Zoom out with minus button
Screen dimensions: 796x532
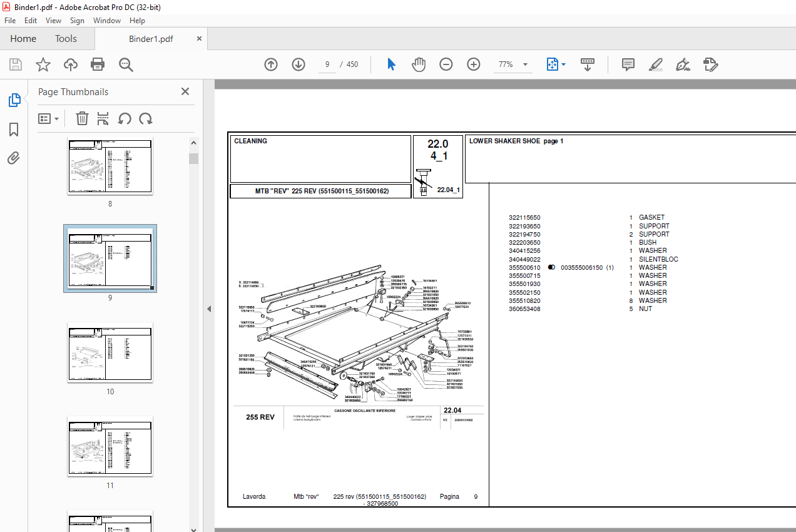(446, 64)
